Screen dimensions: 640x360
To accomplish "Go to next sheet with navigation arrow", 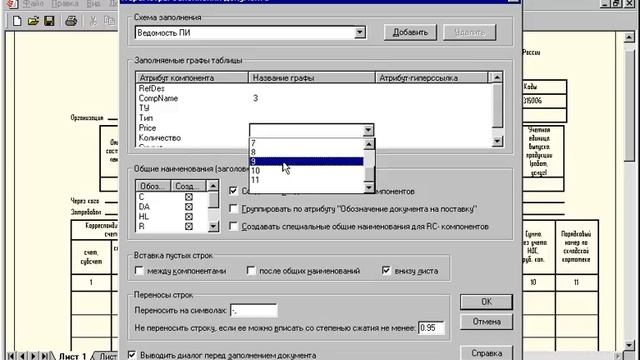I will 33,356.
